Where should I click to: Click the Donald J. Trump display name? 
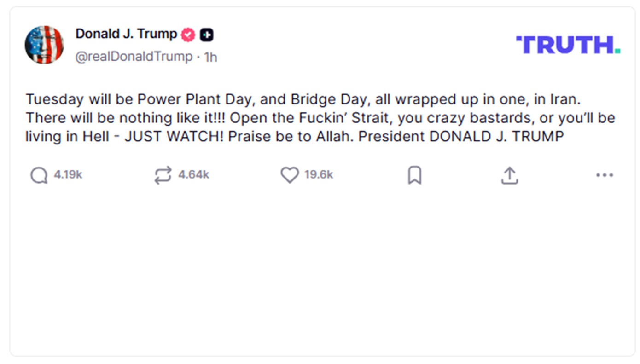click(x=126, y=34)
